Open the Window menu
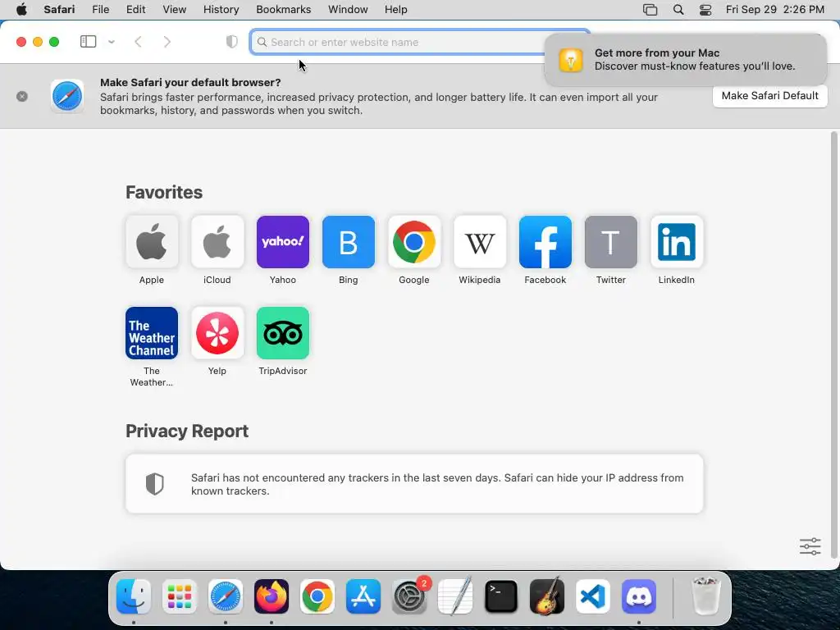The image size is (840, 630). (x=348, y=10)
